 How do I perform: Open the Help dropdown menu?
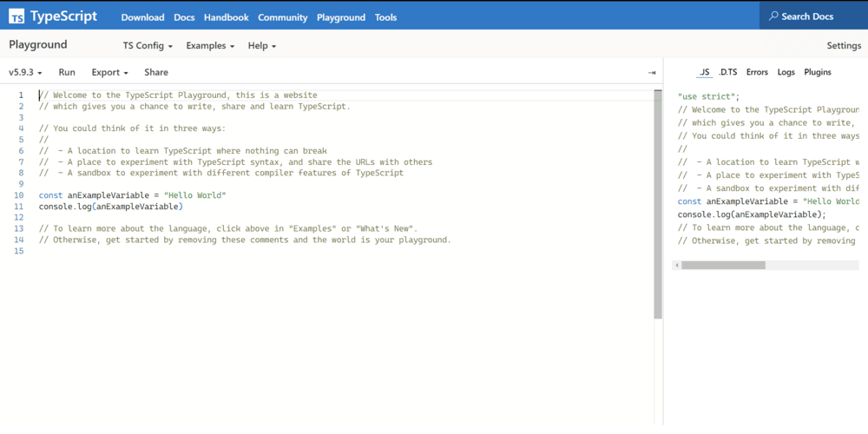261,46
